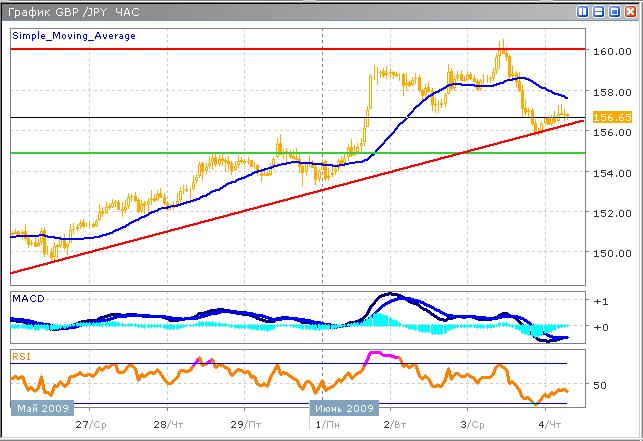Click the tile-vertically icon in title bar
This screenshot has height=441, width=643.
click(584, 11)
